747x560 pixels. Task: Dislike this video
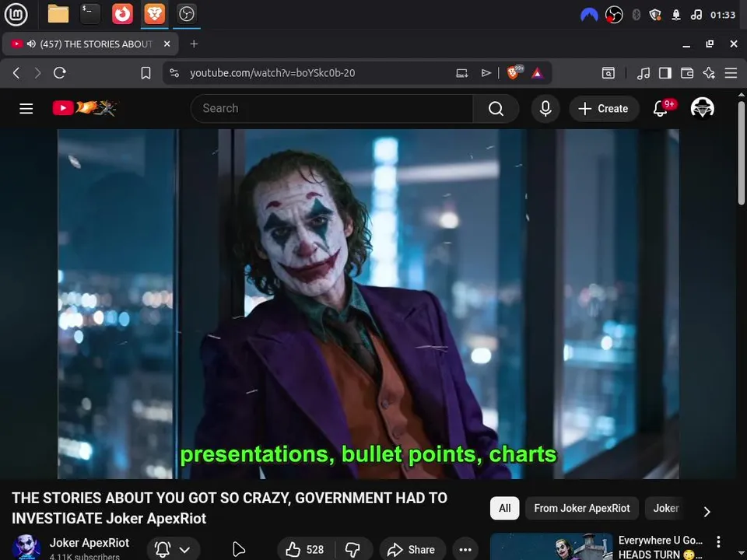coord(353,550)
